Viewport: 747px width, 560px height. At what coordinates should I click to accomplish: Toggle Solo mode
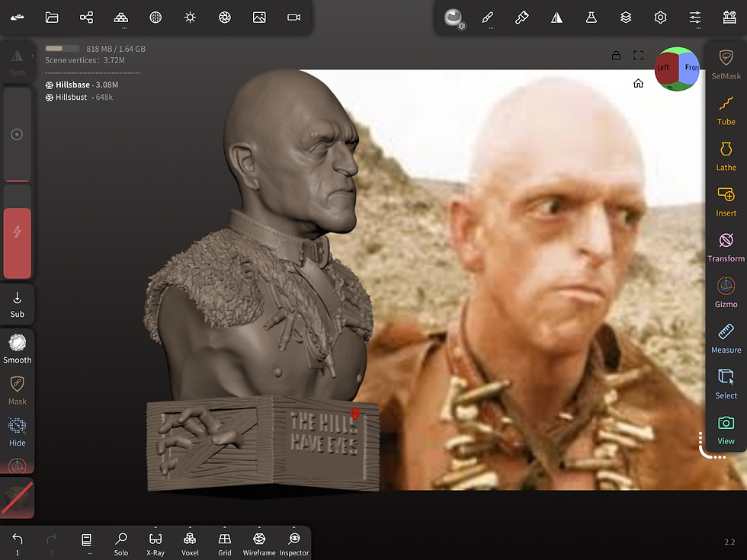coord(121,544)
